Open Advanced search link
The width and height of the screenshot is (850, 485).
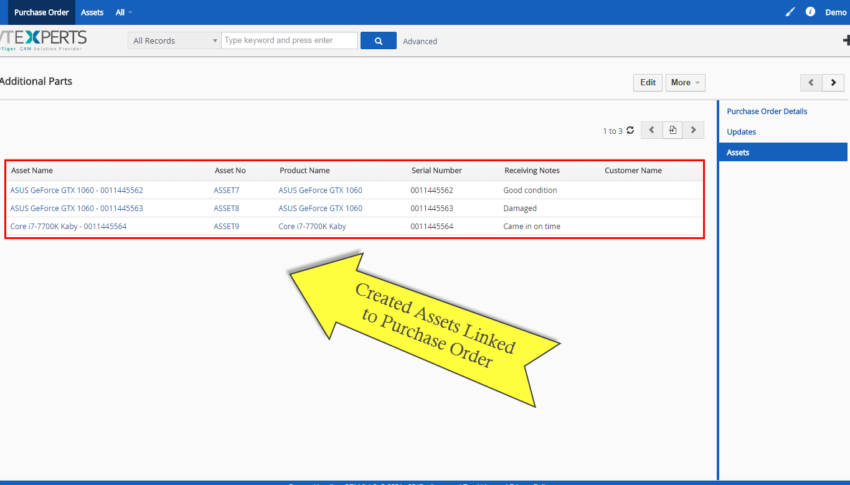[420, 41]
